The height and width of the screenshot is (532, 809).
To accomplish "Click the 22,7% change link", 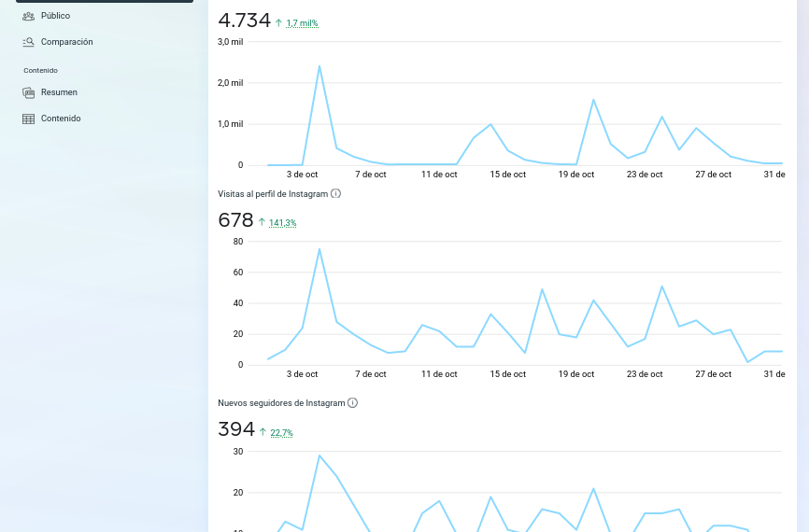I will pos(282,433).
